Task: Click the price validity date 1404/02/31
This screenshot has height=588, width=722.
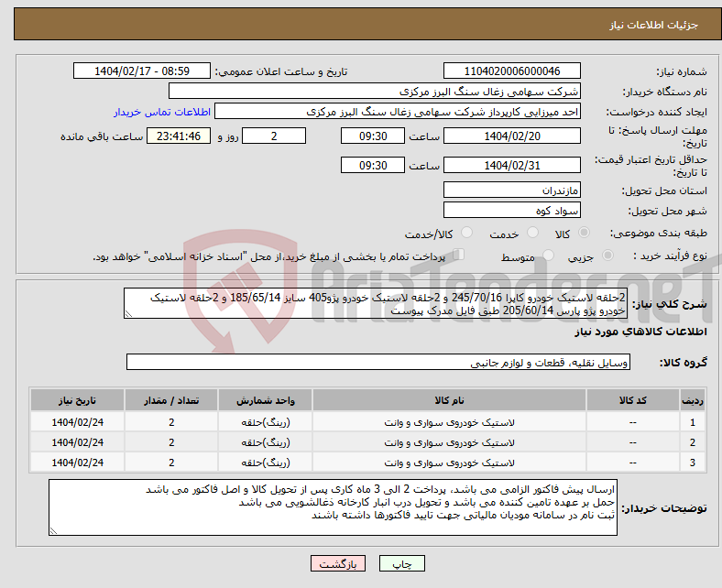Action: tap(511, 165)
